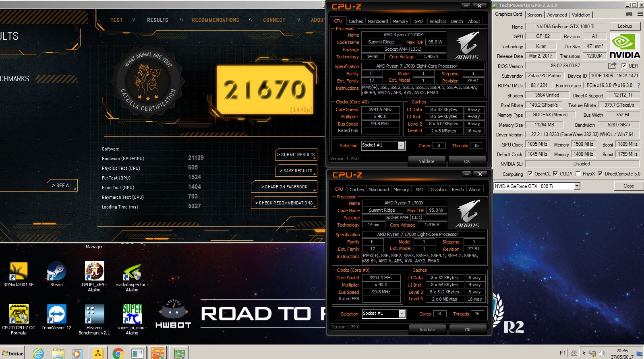This screenshot has width=644, height=359.
Task: Toggle the PhysX checkbox
Action: (x=578, y=174)
